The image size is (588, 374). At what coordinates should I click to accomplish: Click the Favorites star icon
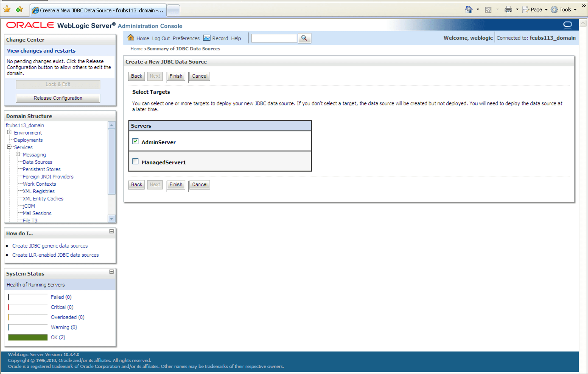(x=7, y=9)
